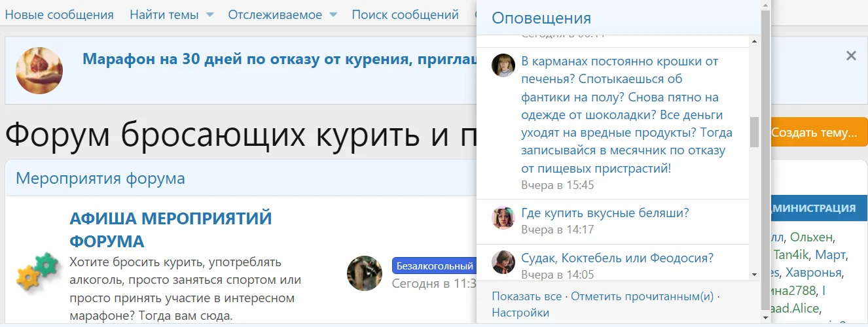This screenshot has height=327, width=868.
Task: Open the Оповещения panel header
Action: point(541,18)
